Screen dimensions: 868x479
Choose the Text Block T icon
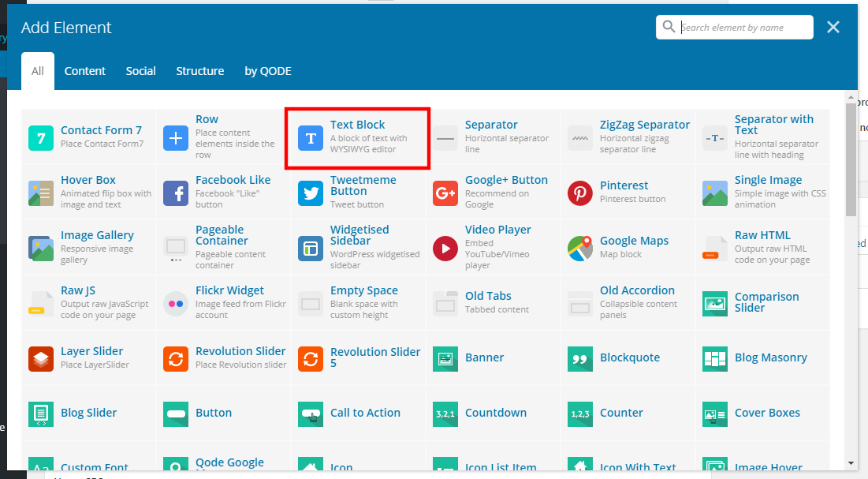click(311, 138)
